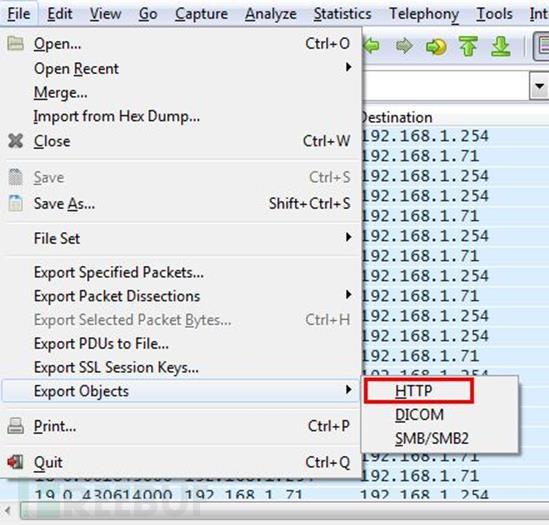The image size is (549, 525).
Task: Click the go to packet toolbar icon
Action: point(436,47)
